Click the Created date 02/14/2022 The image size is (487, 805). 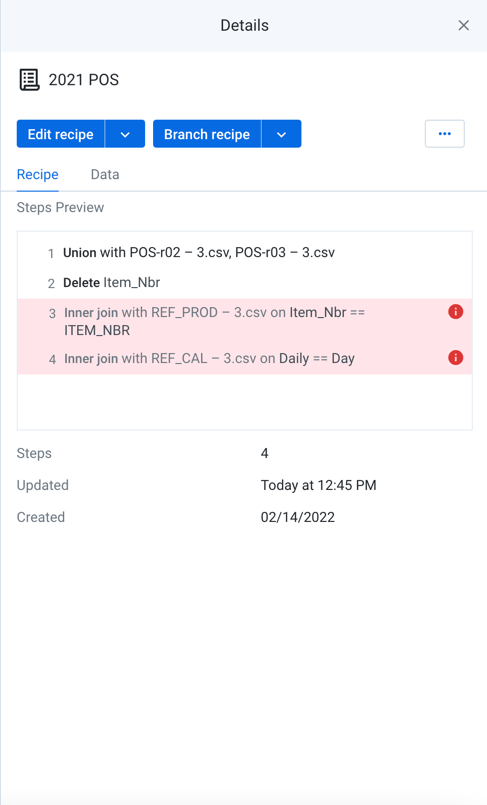(x=298, y=517)
